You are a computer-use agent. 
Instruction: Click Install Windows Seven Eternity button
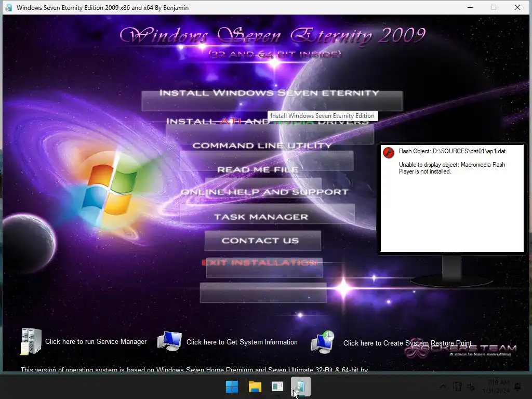(x=272, y=101)
